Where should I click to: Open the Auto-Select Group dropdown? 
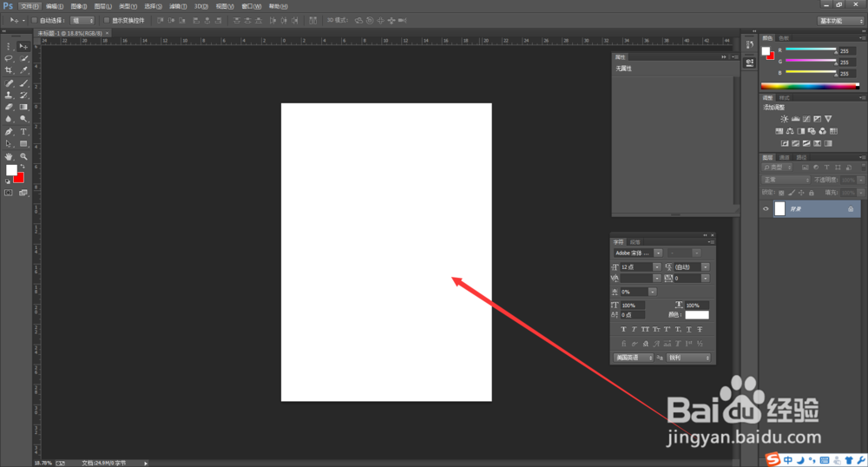pyautogui.click(x=82, y=21)
